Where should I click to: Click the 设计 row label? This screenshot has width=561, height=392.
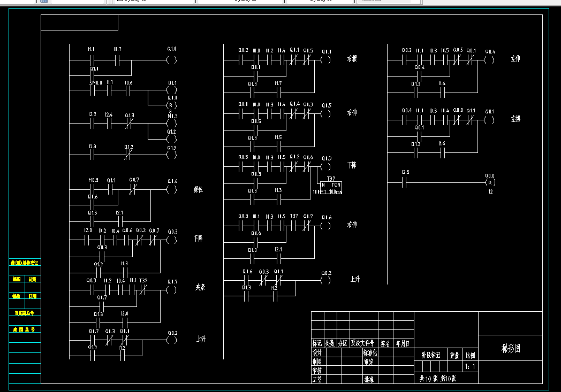pyautogui.click(x=317, y=352)
